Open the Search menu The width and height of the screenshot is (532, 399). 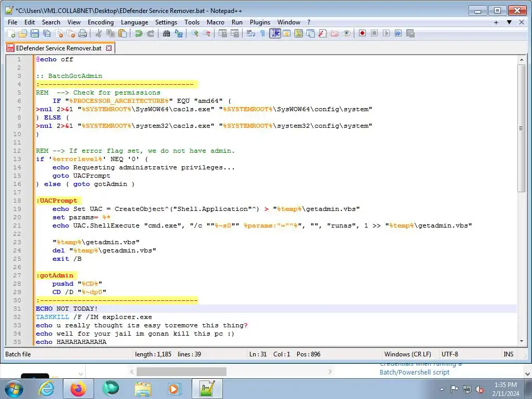coord(51,22)
